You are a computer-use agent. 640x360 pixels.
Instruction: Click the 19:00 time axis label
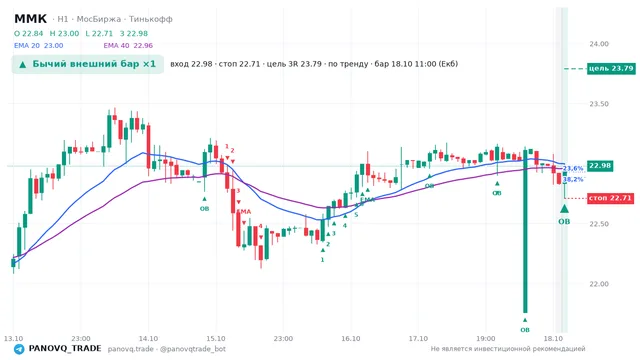click(x=486, y=339)
